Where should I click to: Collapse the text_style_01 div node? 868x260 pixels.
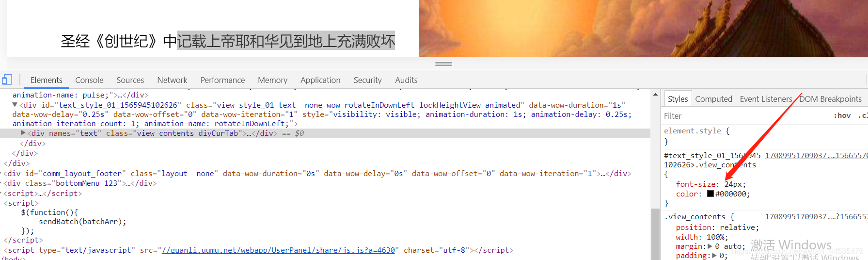[15, 105]
